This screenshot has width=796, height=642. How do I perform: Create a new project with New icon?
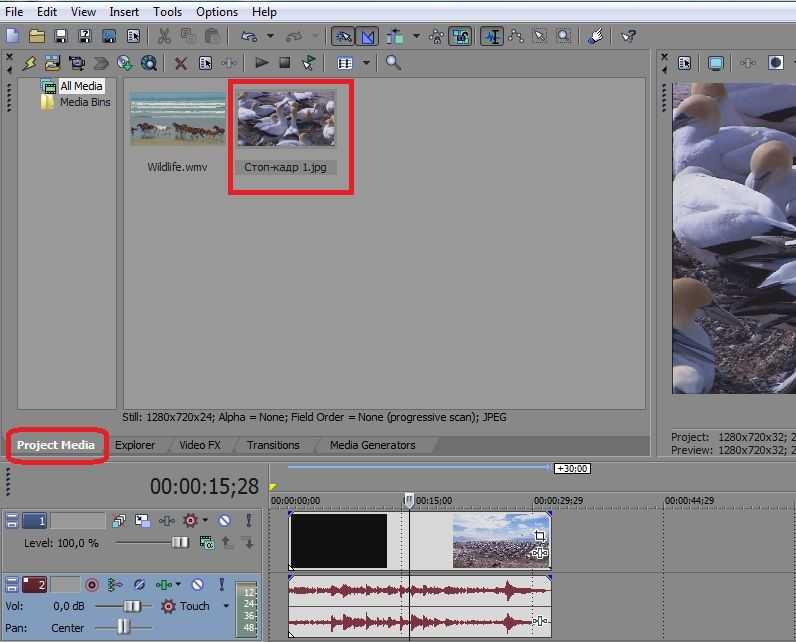(12, 36)
